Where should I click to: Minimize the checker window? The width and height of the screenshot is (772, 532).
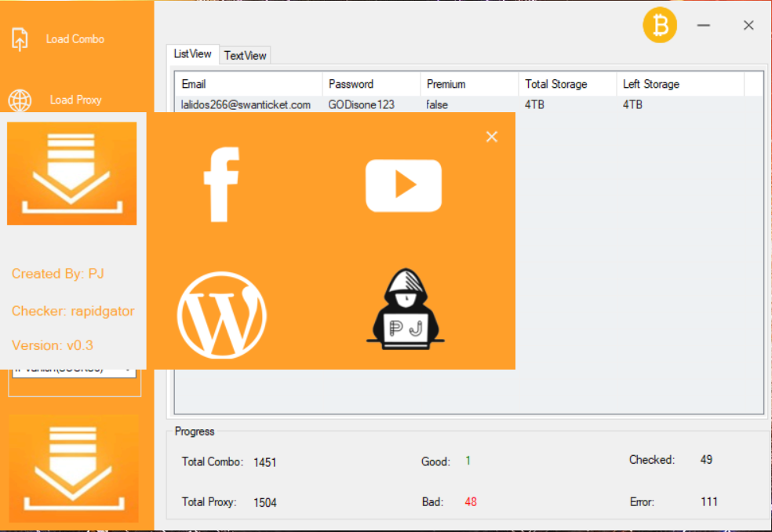[704, 25]
